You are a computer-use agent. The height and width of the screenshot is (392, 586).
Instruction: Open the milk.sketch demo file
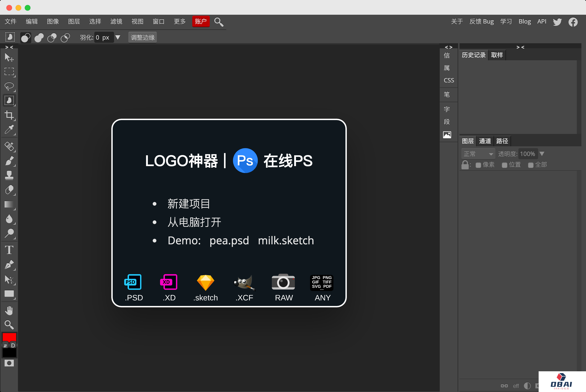(286, 240)
